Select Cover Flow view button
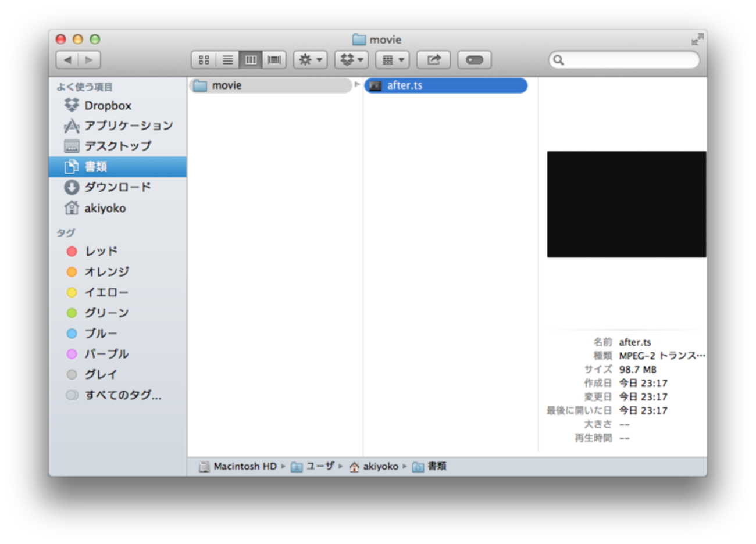 pos(274,60)
